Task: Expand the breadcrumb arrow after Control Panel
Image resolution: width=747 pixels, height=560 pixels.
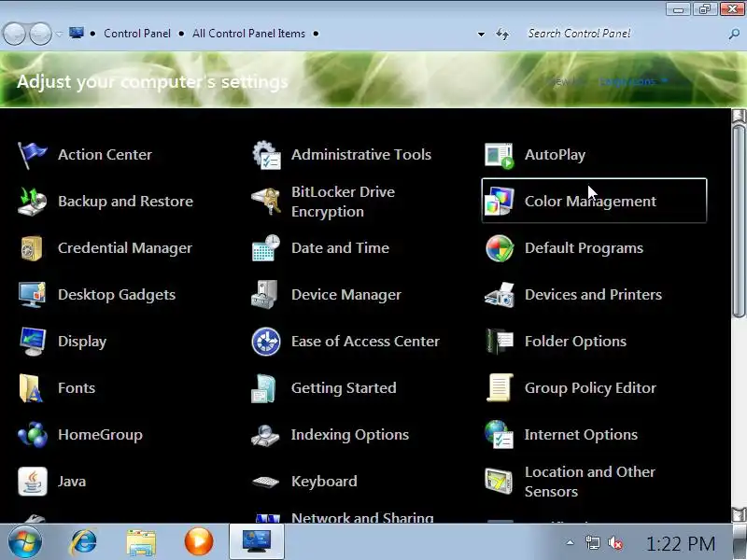Action: (181, 34)
